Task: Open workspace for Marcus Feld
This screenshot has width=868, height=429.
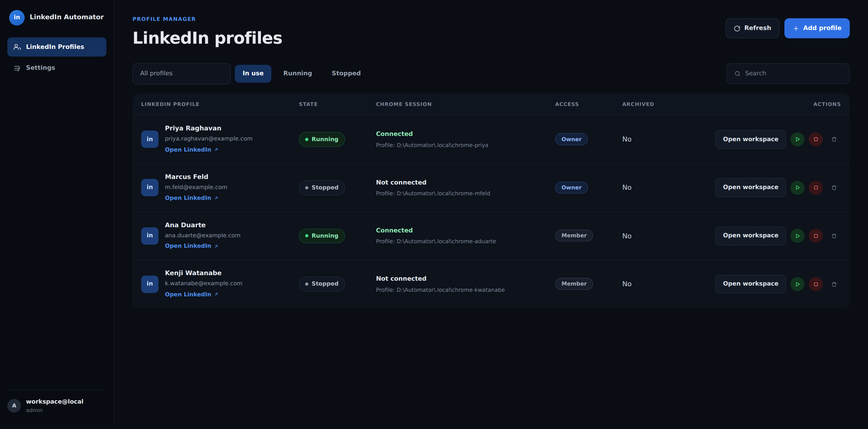Action: tap(751, 187)
